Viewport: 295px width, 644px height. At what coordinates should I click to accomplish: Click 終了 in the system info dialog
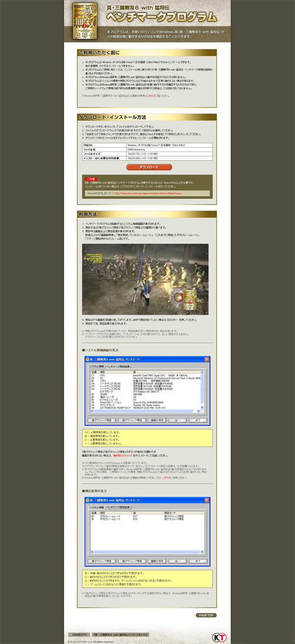pyautogui.click(x=198, y=421)
